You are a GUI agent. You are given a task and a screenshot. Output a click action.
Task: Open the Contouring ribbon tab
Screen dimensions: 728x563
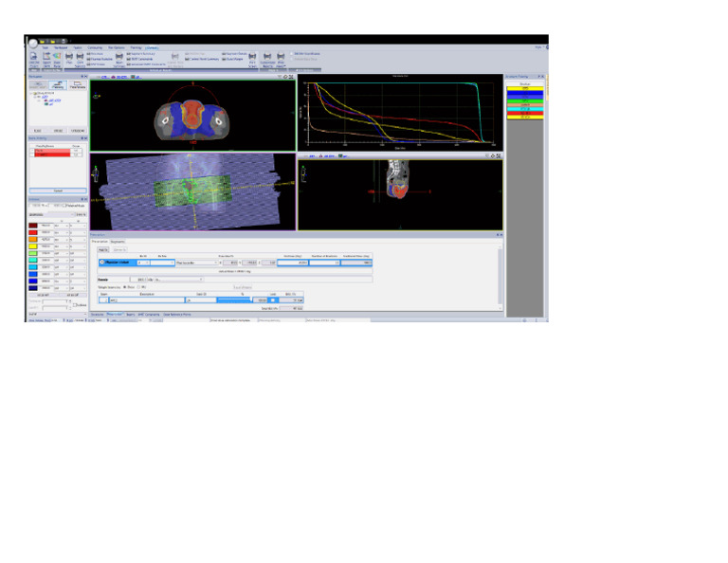pyautogui.click(x=95, y=47)
